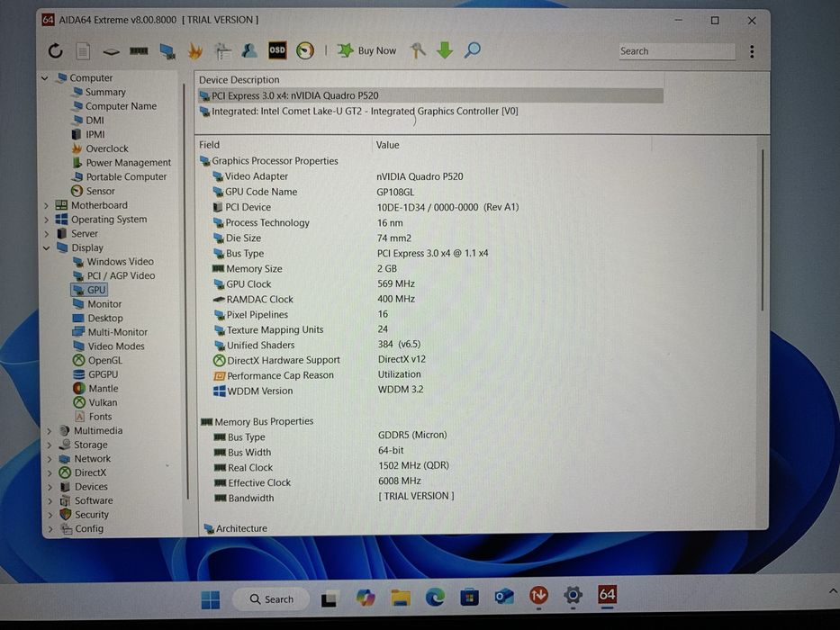
Task: Click the details pane vertical scrollbar
Action: (x=763, y=230)
